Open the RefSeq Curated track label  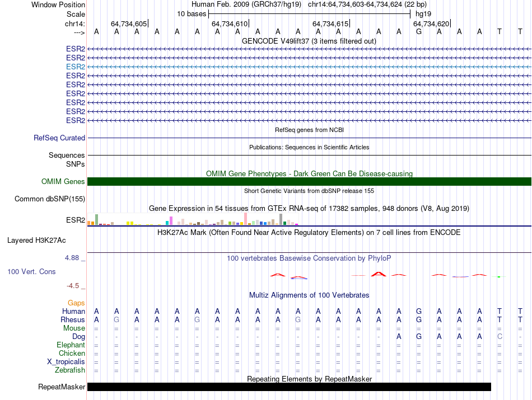[59, 138]
